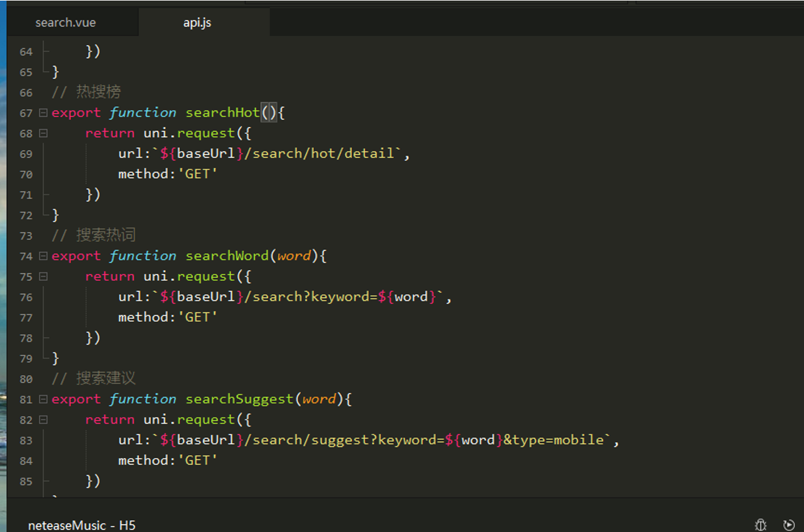804x532 pixels.
Task: Click method:'GET' on line 84
Action: (x=169, y=461)
